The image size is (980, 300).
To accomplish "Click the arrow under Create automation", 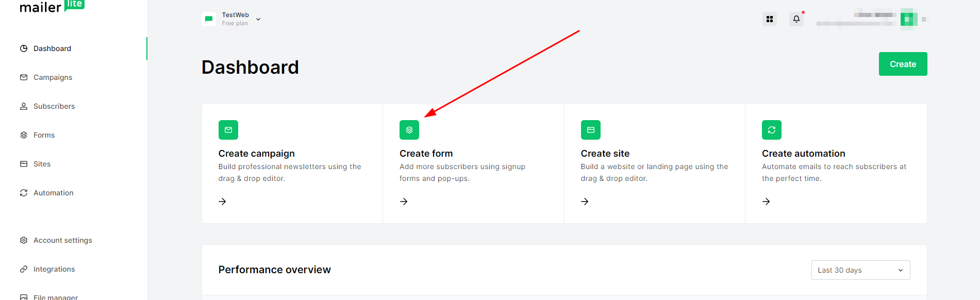I will [x=766, y=202].
